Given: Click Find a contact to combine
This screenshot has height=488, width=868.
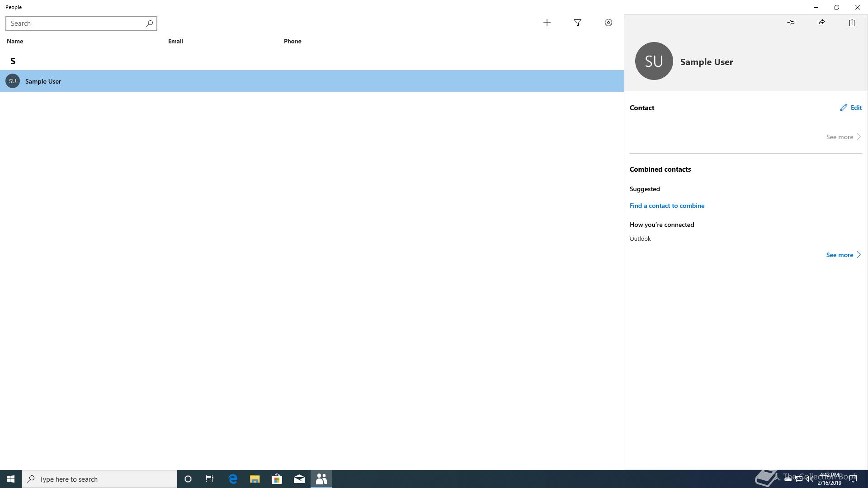Looking at the screenshot, I should [667, 206].
